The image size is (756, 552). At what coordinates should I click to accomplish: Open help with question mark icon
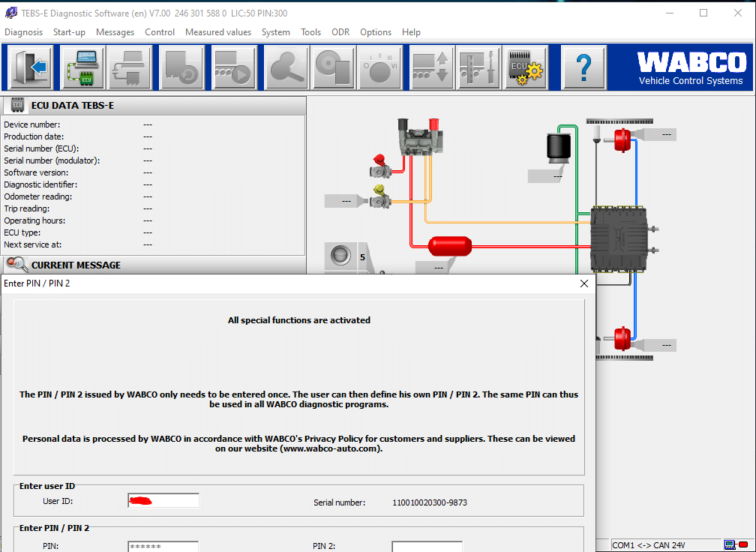pyautogui.click(x=583, y=67)
